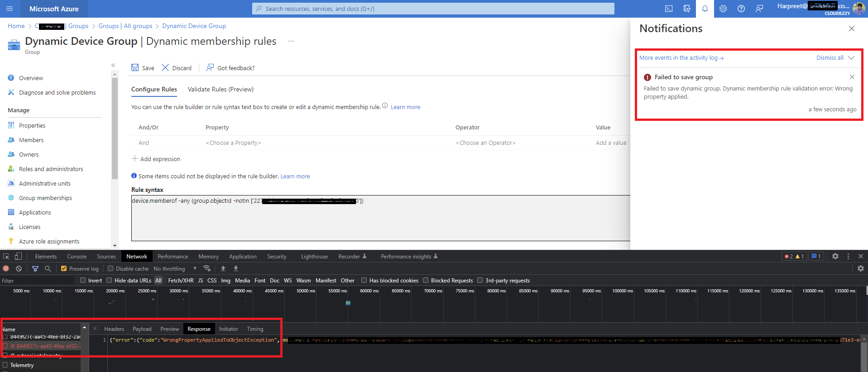Check the Hide data URLs checkbox

point(109,280)
